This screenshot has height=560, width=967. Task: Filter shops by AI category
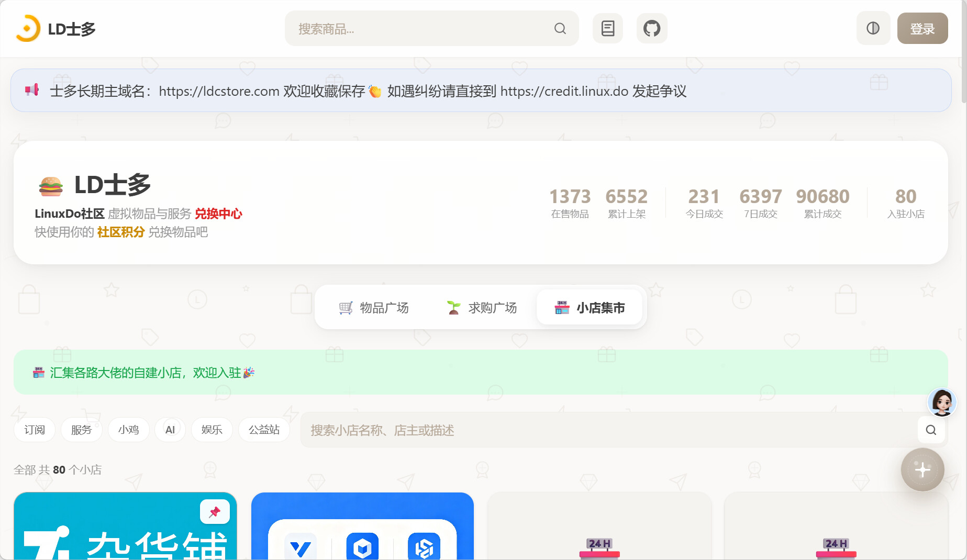click(170, 430)
